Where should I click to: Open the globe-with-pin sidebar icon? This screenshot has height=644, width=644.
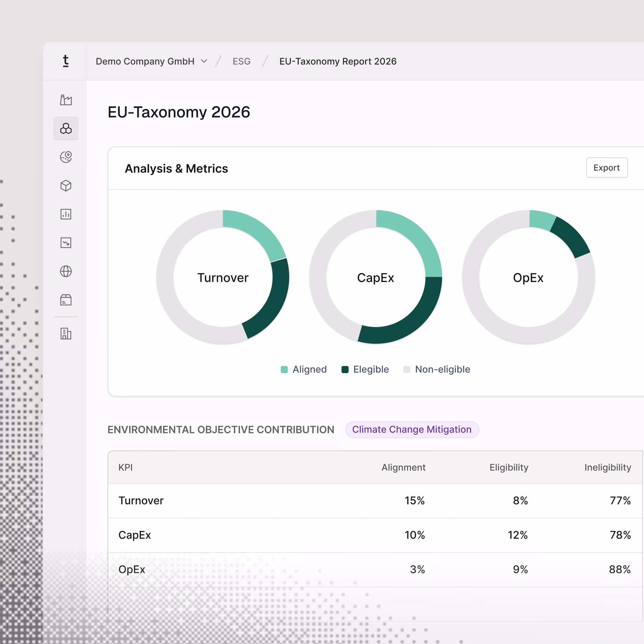(66, 157)
